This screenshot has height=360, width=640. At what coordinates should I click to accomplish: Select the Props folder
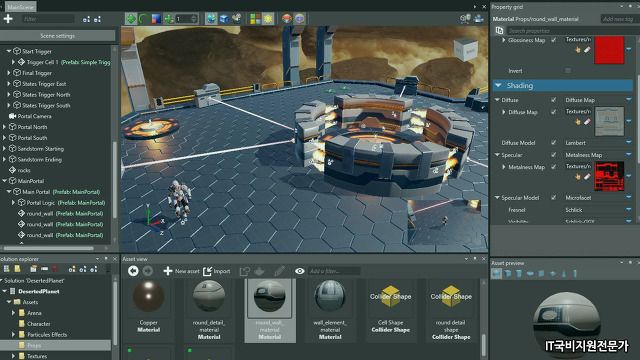click(34, 345)
